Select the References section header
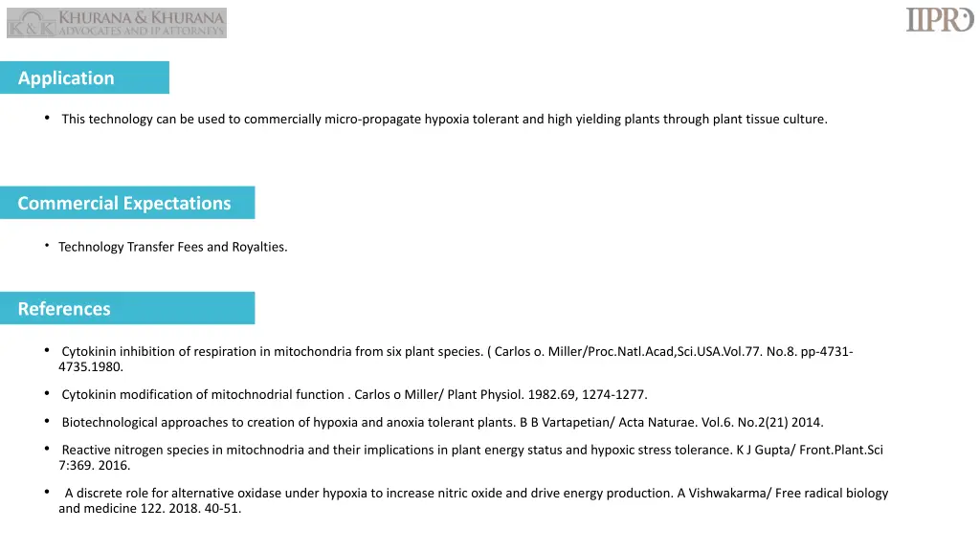Screen dimensions: 980x551 (127, 308)
